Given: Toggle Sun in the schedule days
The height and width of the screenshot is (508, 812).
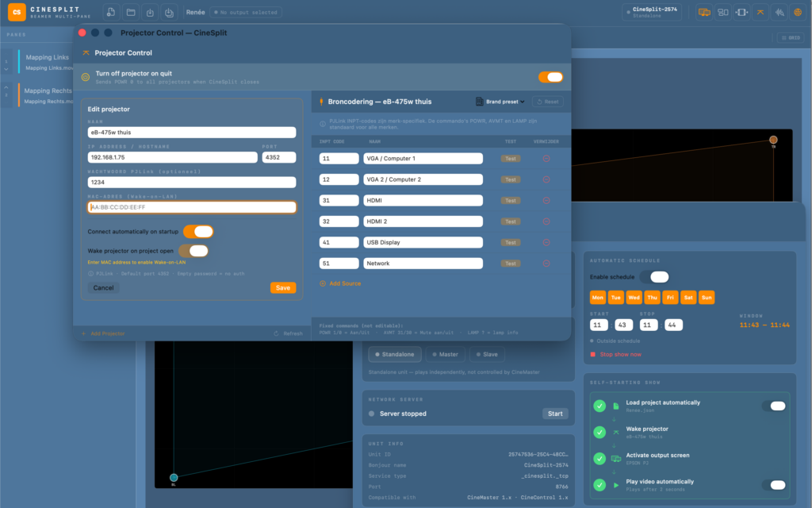Looking at the screenshot, I should tap(707, 298).
